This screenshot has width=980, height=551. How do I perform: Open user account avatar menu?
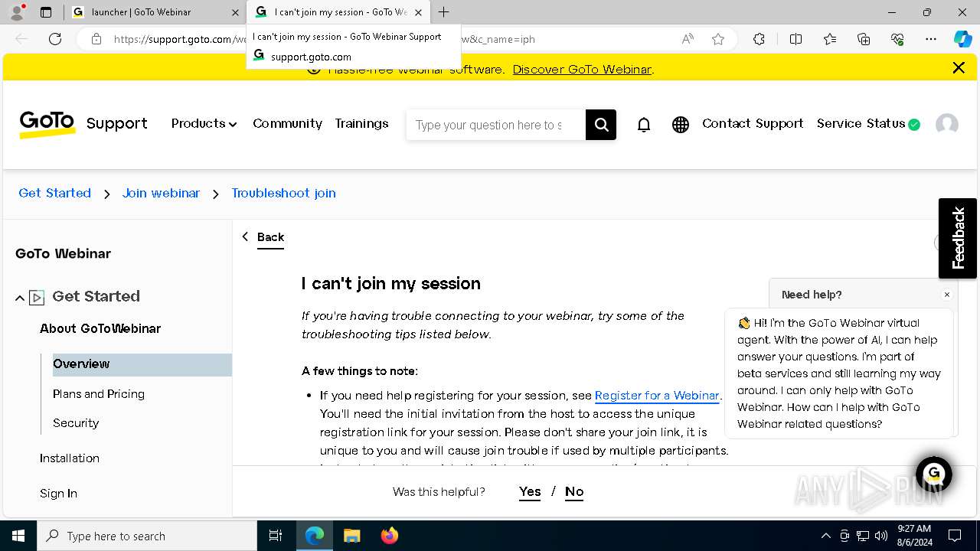click(947, 125)
